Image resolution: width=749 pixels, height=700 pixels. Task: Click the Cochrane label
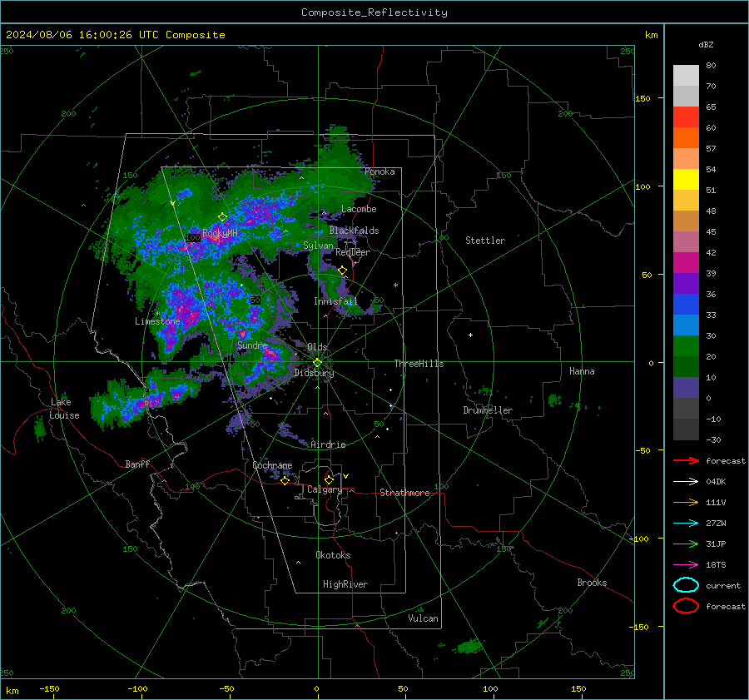click(272, 465)
